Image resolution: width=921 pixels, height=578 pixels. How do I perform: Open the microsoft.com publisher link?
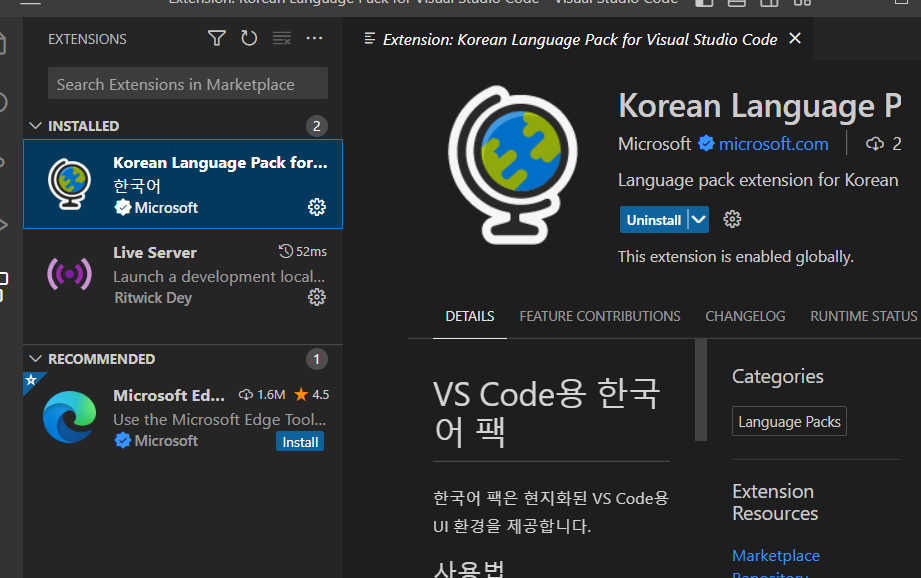[774, 144]
